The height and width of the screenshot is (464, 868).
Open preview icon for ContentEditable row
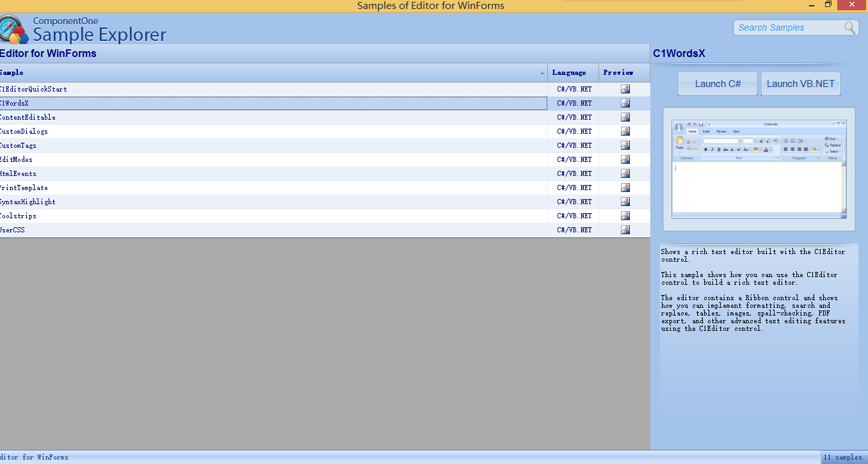point(625,117)
